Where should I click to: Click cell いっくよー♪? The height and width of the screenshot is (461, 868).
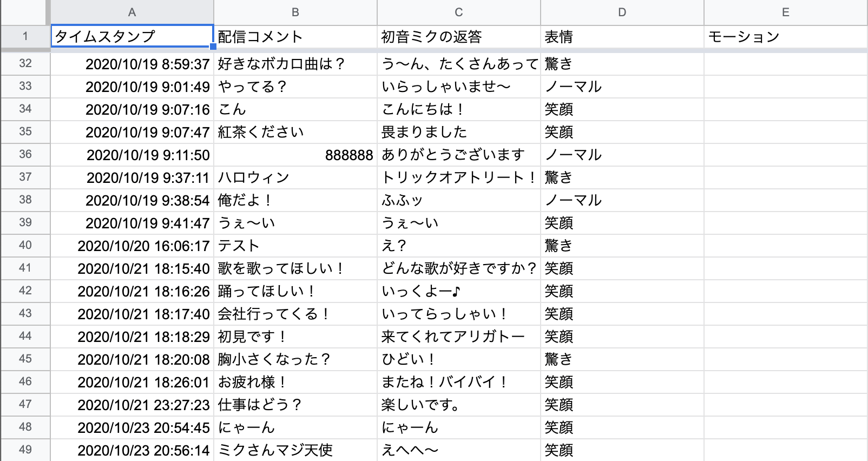coord(459,291)
